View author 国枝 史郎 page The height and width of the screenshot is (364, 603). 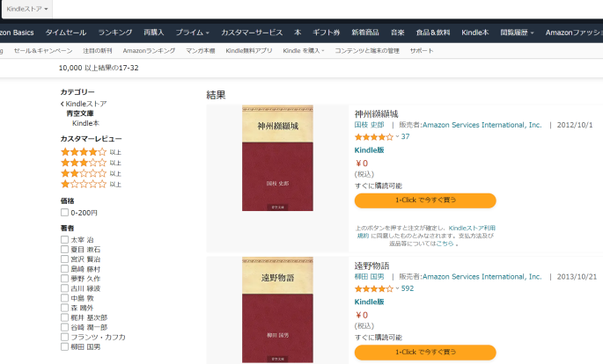click(369, 125)
